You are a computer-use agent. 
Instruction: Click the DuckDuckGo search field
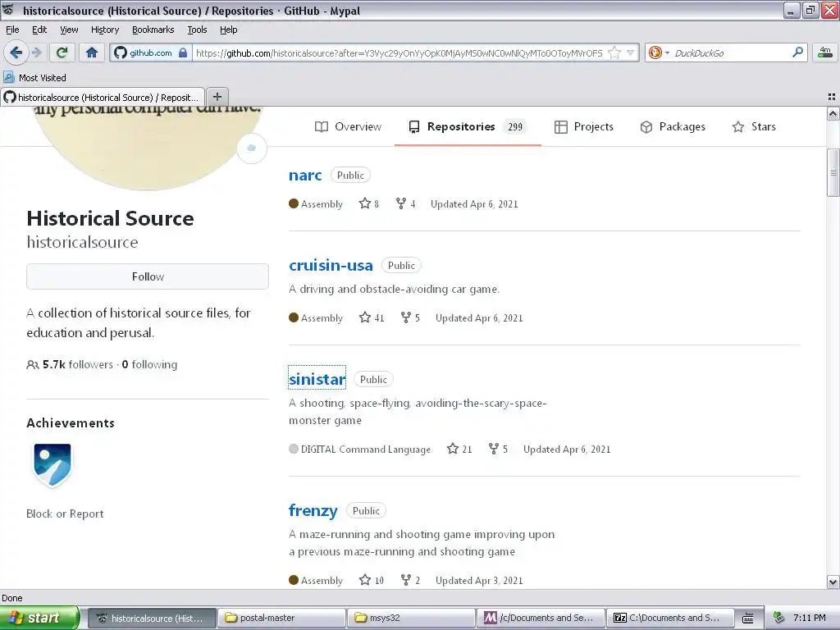(730, 52)
